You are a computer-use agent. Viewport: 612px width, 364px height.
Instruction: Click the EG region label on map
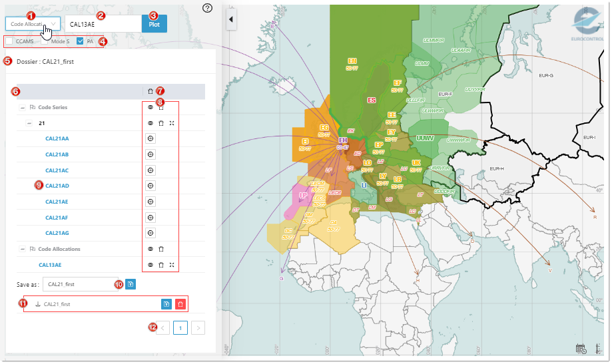coord(324,128)
